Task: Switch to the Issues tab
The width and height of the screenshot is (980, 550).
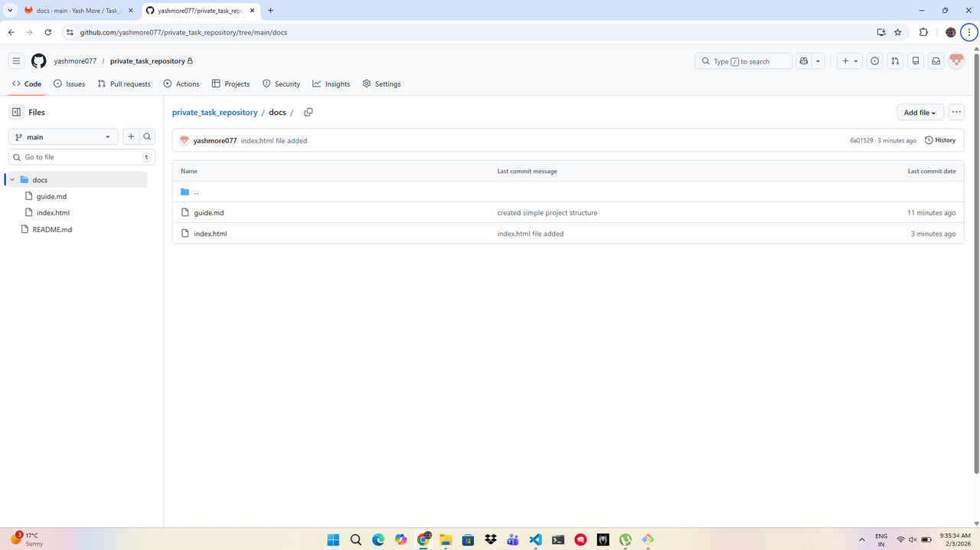Action: (70, 83)
